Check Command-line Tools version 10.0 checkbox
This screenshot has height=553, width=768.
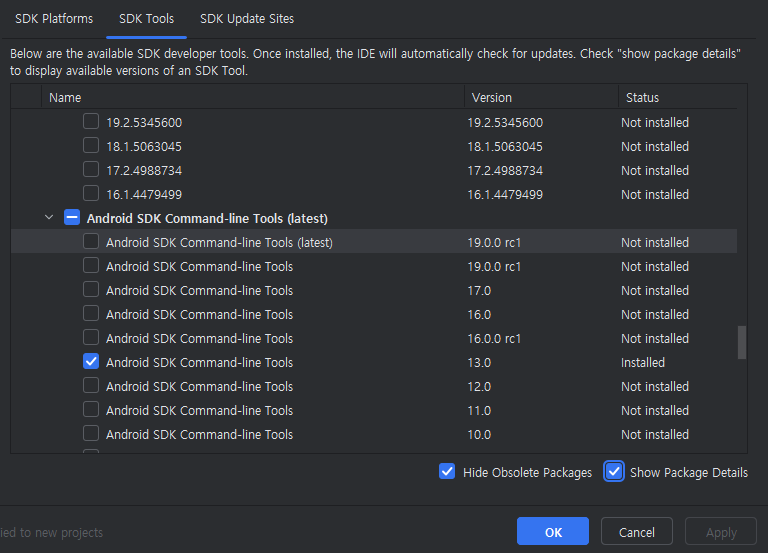[x=91, y=433]
